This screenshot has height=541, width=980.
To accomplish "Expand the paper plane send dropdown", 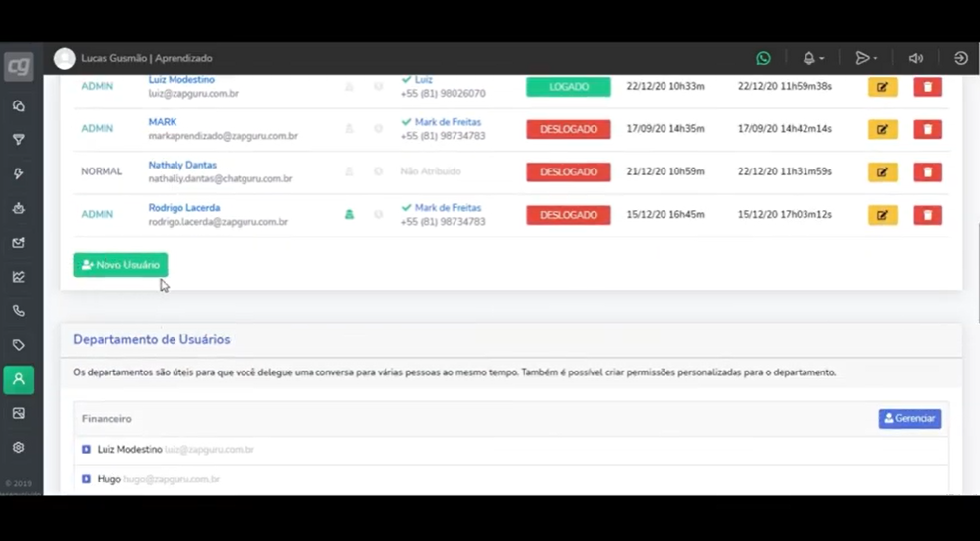I will [x=867, y=58].
